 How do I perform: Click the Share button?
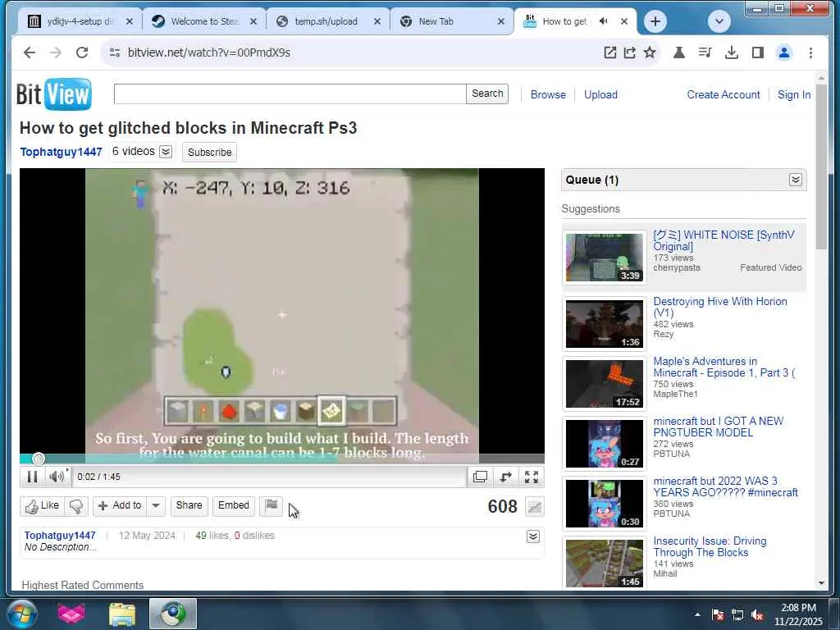point(189,505)
